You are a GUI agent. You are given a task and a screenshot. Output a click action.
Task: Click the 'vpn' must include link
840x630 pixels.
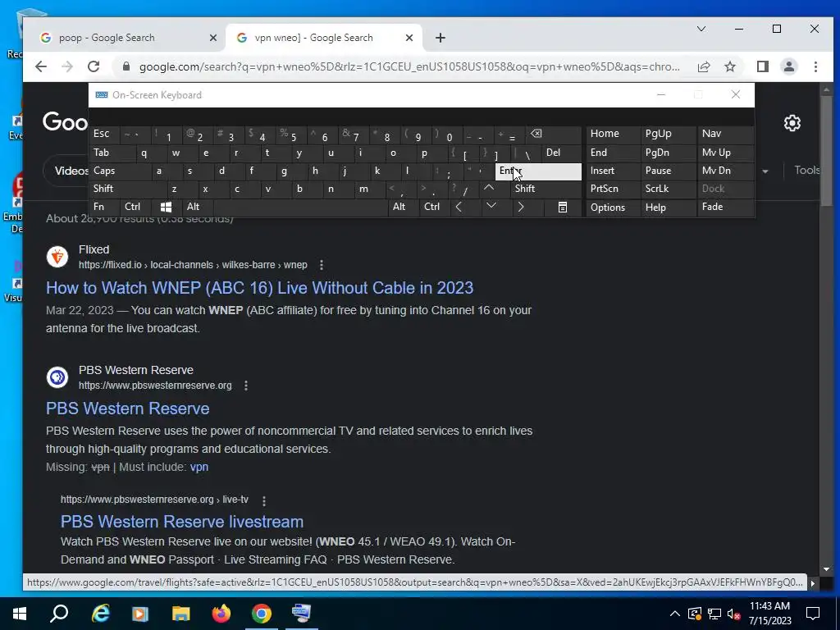point(199,467)
